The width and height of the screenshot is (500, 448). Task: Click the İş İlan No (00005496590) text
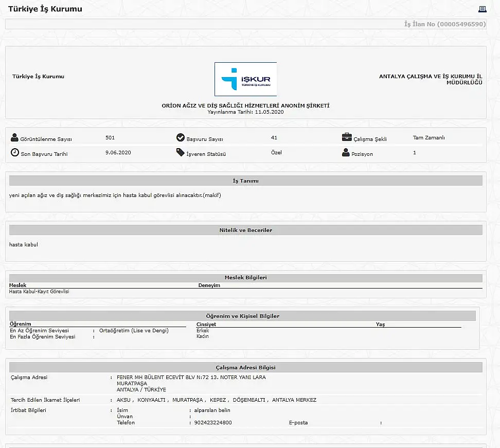click(445, 24)
